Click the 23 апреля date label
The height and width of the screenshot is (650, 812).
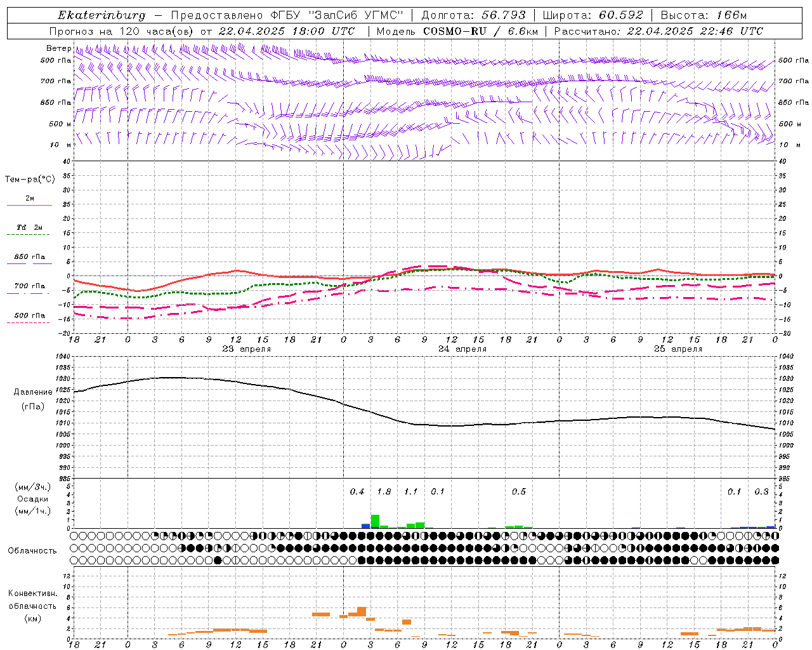(246, 349)
